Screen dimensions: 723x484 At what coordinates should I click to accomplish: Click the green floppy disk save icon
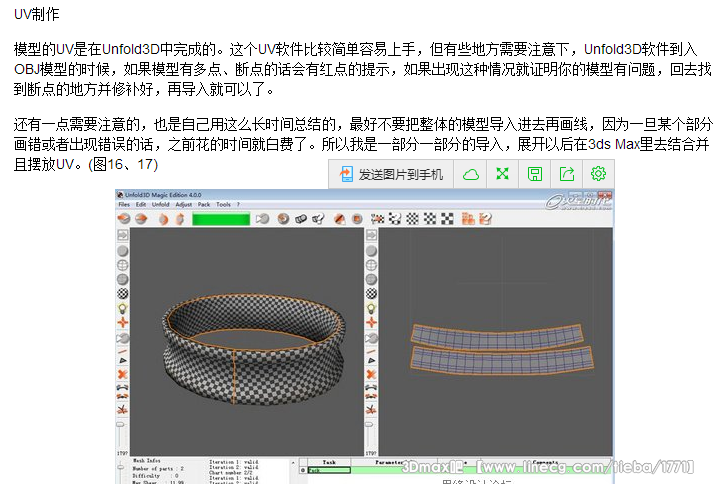534,174
